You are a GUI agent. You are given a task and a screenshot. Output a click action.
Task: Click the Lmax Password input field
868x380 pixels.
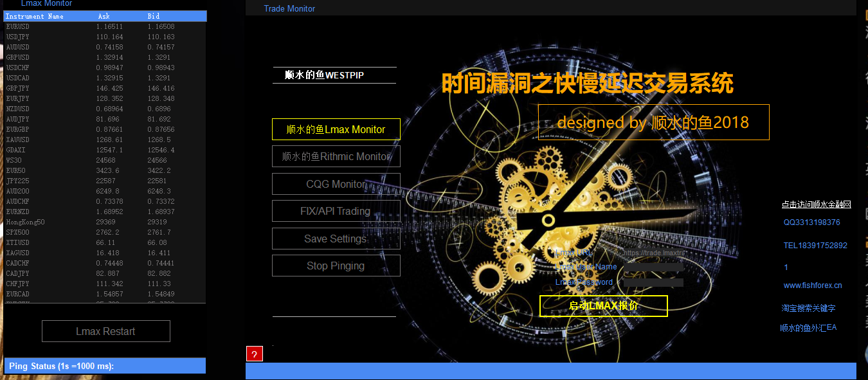click(x=654, y=282)
